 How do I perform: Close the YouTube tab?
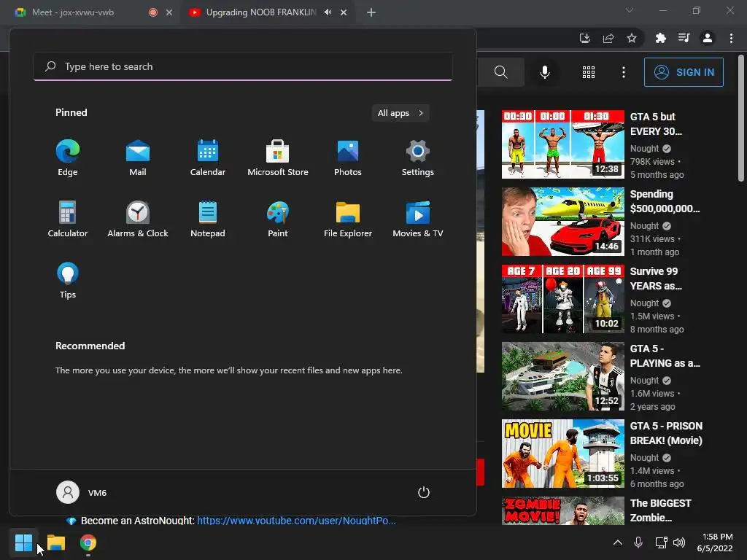click(x=344, y=12)
